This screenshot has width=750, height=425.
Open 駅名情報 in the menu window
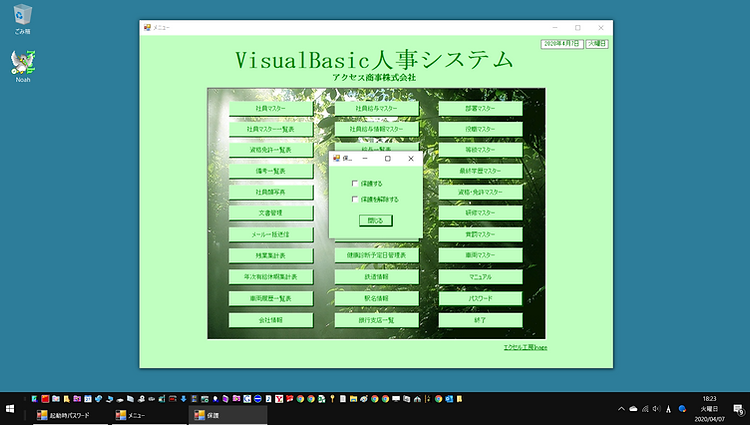pyautogui.click(x=376, y=298)
